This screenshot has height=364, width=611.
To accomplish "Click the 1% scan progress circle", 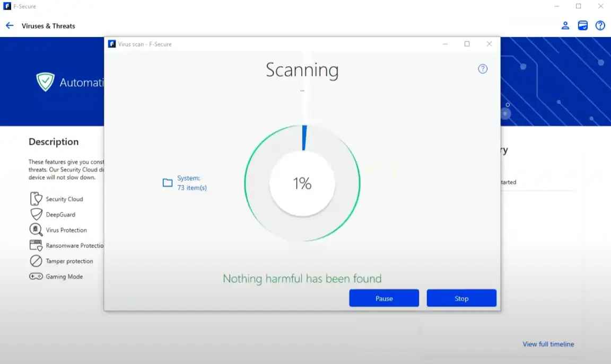I will point(302,183).
